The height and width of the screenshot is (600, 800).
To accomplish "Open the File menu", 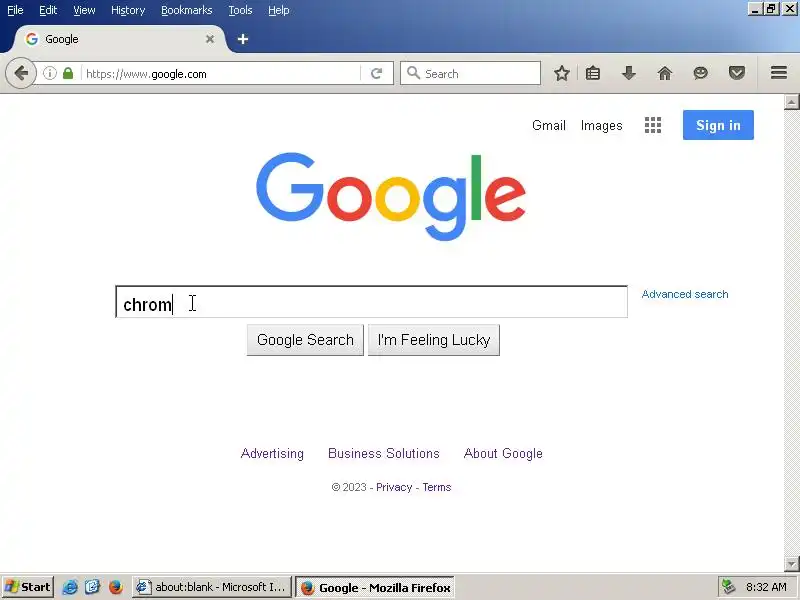I will [x=15, y=10].
